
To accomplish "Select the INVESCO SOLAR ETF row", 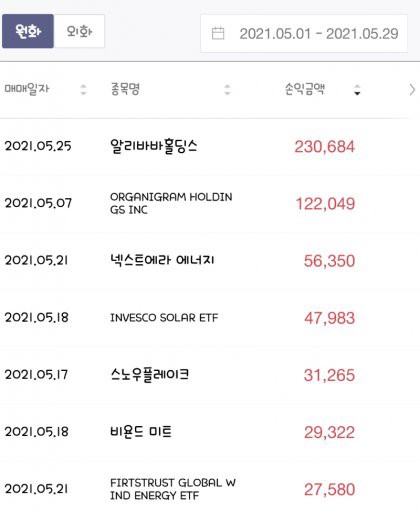I will [210, 318].
